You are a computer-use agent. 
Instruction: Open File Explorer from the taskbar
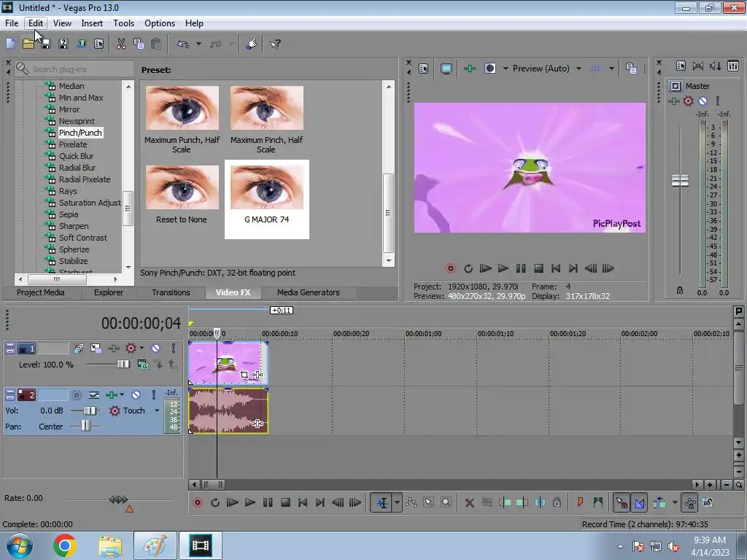110,545
